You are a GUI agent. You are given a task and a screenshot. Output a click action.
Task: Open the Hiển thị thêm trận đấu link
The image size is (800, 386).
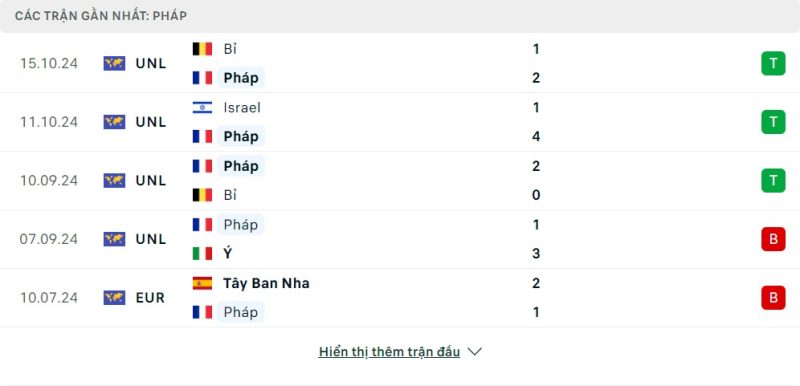pyautogui.click(x=389, y=352)
